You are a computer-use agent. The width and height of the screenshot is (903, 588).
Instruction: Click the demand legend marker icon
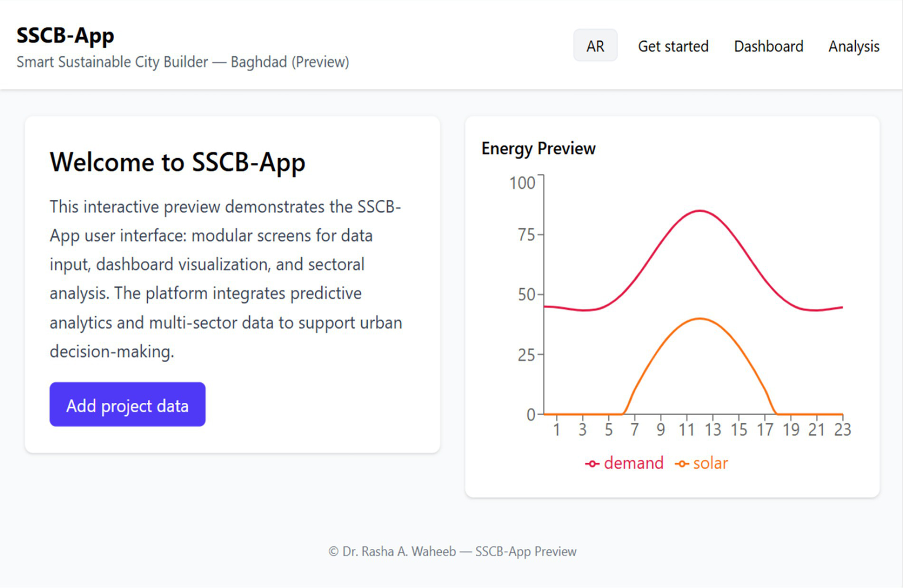tap(591, 463)
